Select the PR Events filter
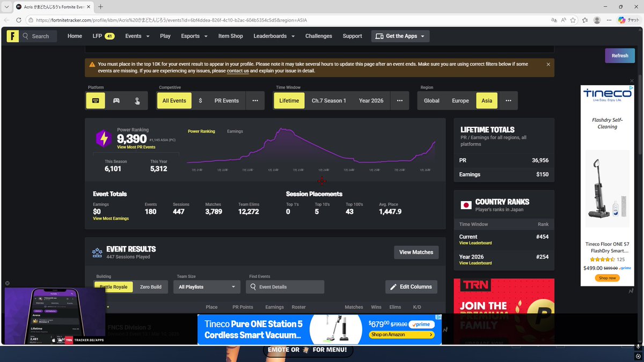 pyautogui.click(x=226, y=100)
